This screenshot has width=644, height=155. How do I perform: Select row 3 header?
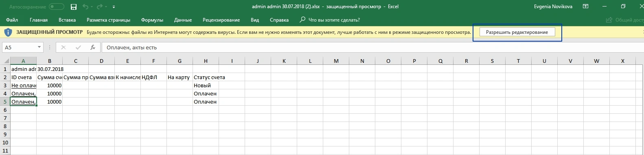click(5, 85)
